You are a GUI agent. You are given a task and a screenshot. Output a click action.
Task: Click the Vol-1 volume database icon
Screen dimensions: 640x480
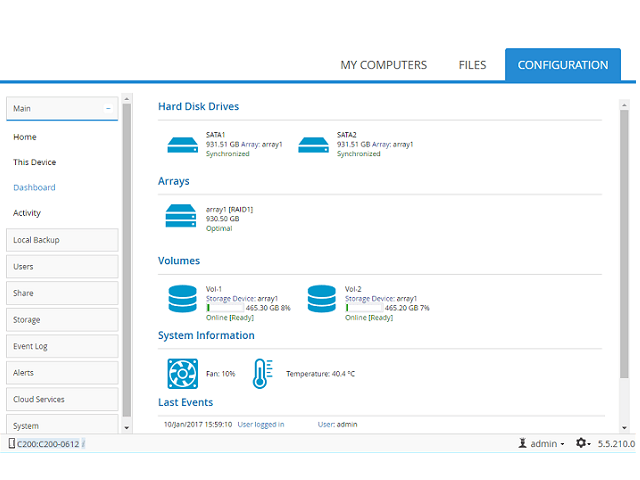pyautogui.click(x=182, y=298)
